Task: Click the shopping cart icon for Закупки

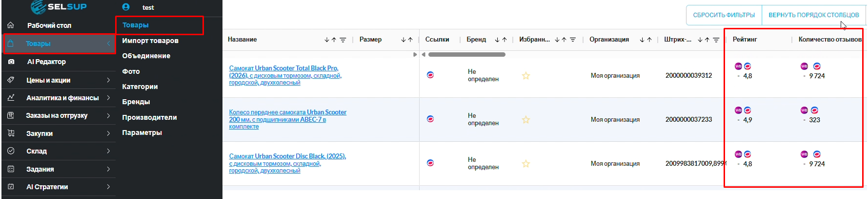Action: (x=11, y=133)
